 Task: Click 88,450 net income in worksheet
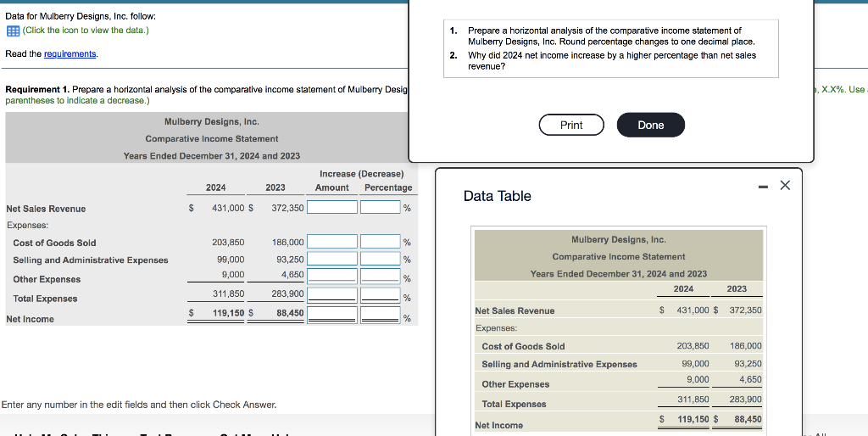290,313
